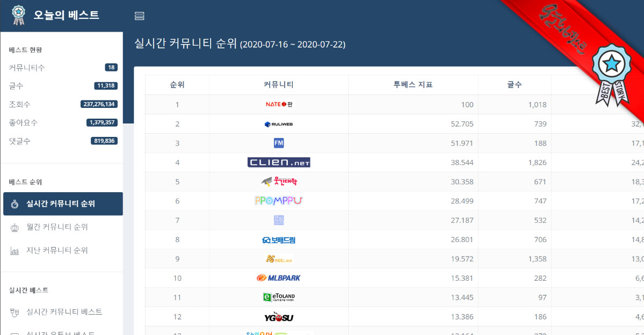The width and height of the screenshot is (644, 335).
Task: Open the CLIEN.net community logo
Action: 279,162
